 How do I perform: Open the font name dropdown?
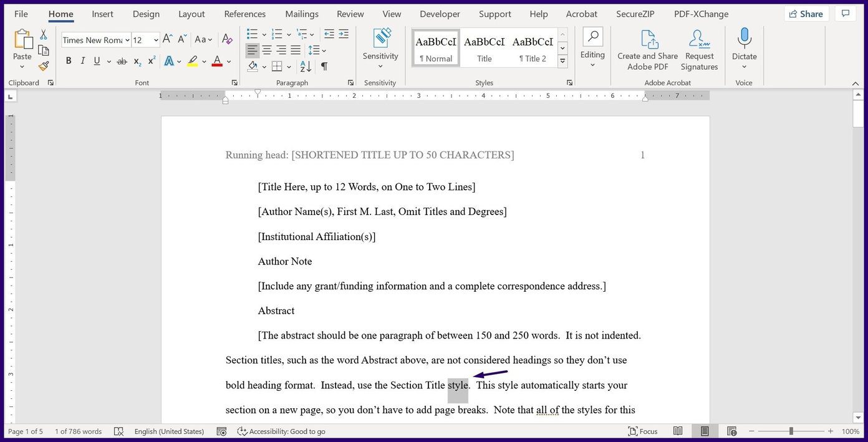127,40
